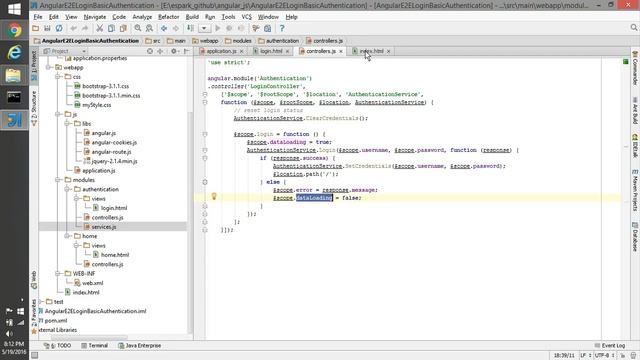The height and width of the screenshot is (360, 640).
Task: Open Internet Explorer from the taskbar
Action: (x=14, y=53)
